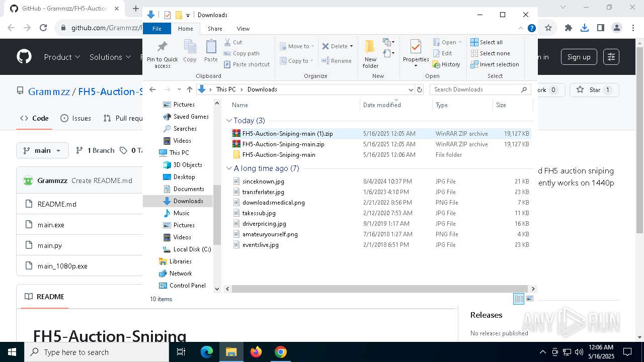Click quick access toolbar Properties icon
The image size is (644, 362).
tap(168, 15)
